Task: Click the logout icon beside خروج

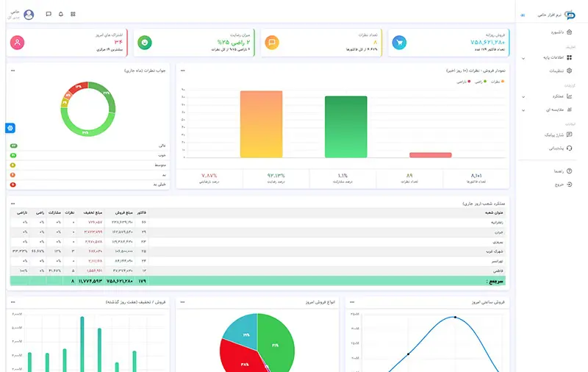Action: pyautogui.click(x=569, y=185)
